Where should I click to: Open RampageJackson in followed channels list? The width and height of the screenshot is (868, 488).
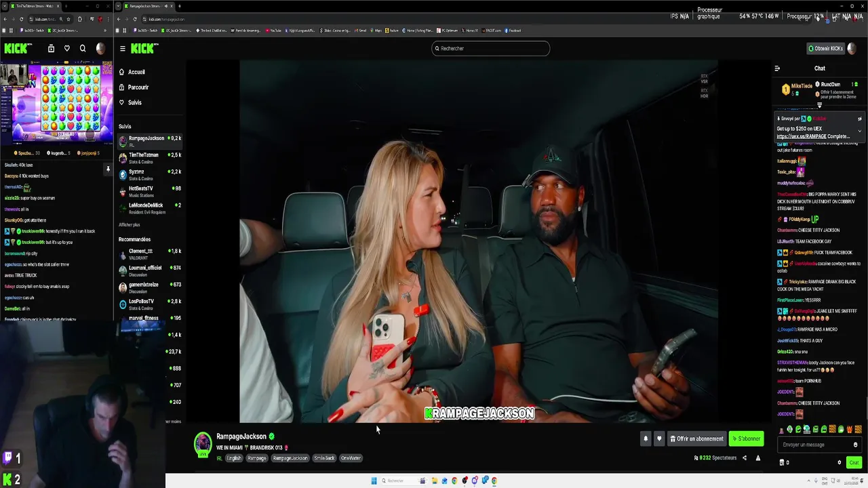(150, 141)
